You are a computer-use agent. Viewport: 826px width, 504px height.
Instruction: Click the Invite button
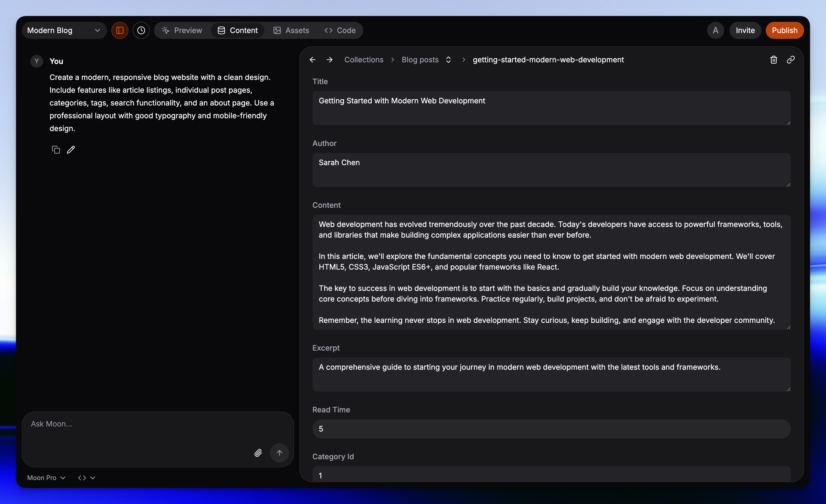coord(745,30)
